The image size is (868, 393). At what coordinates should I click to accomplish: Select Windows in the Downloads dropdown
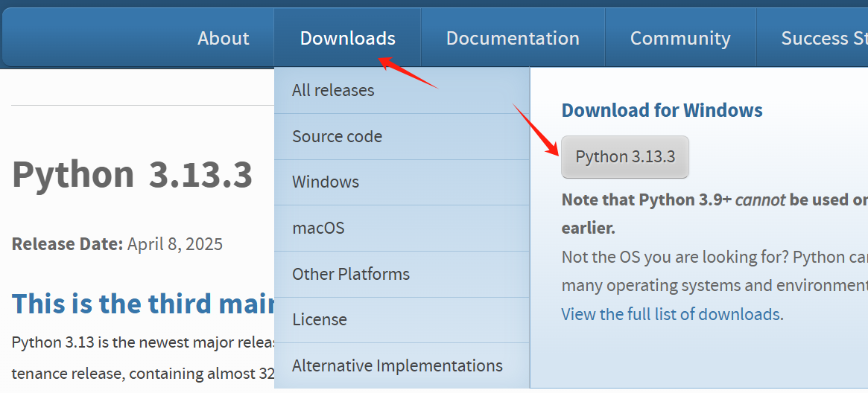pyautogui.click(x=402, y=182)
